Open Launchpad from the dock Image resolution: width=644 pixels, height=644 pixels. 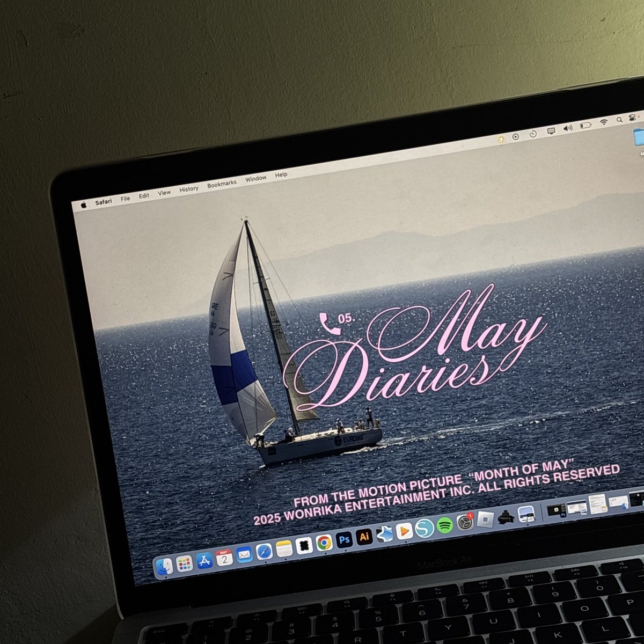(x=185, y=563)
